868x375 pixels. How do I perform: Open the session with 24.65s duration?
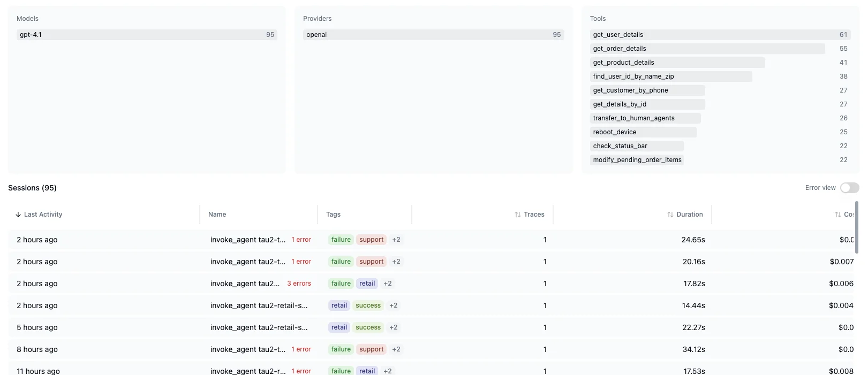click(431, 240)
